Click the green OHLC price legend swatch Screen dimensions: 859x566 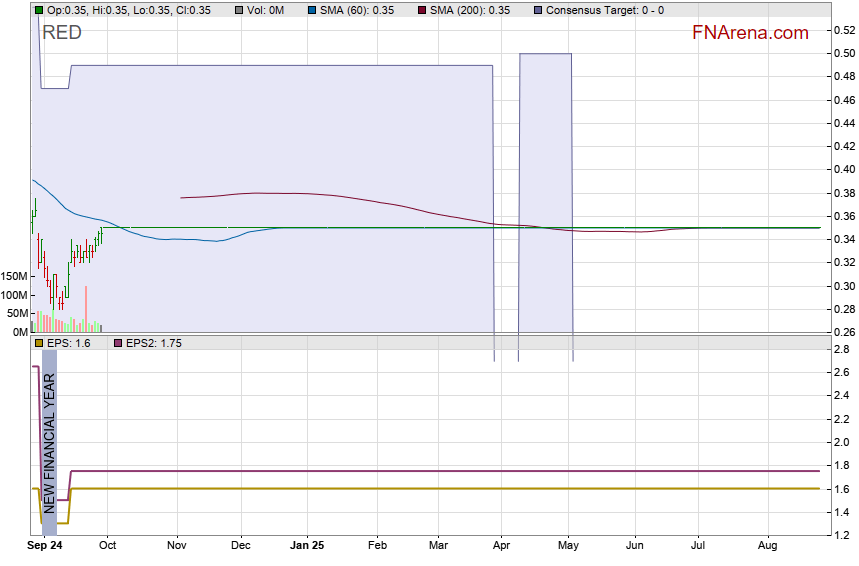pos(38,10)
